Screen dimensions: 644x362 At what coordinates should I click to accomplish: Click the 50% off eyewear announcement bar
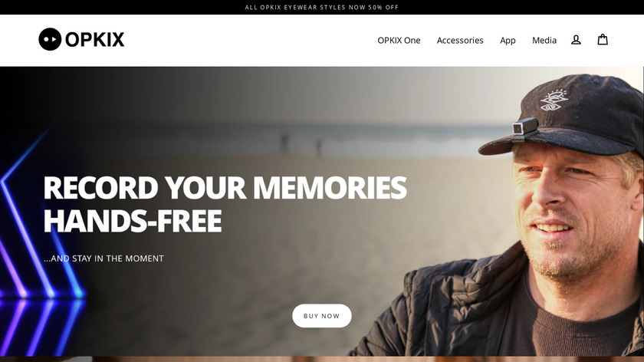[x=322, y=8]
